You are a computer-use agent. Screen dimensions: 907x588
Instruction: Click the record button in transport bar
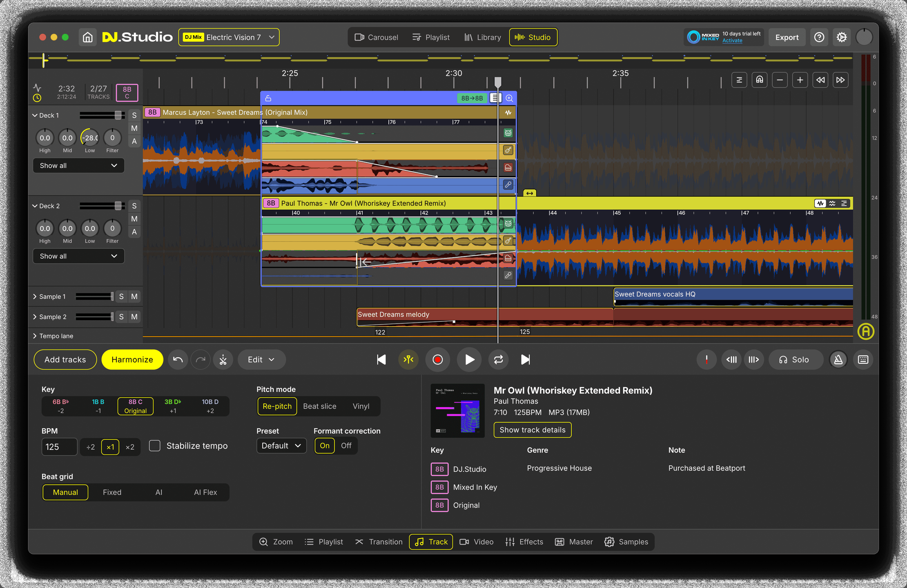click(x=437, y=360)
